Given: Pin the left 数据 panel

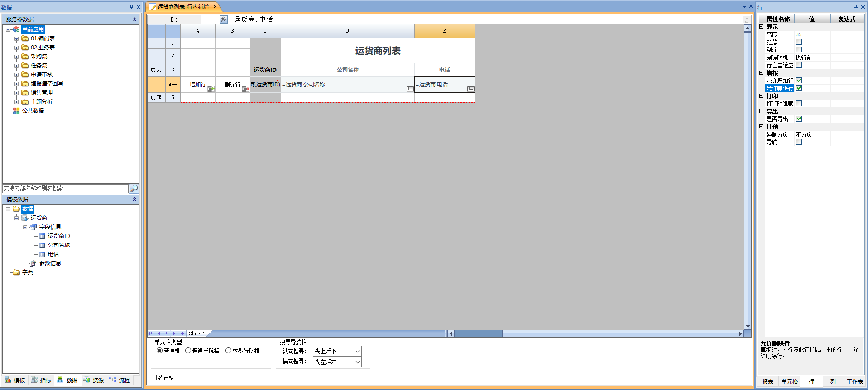Looking at the screenshot, I should 131,7.
